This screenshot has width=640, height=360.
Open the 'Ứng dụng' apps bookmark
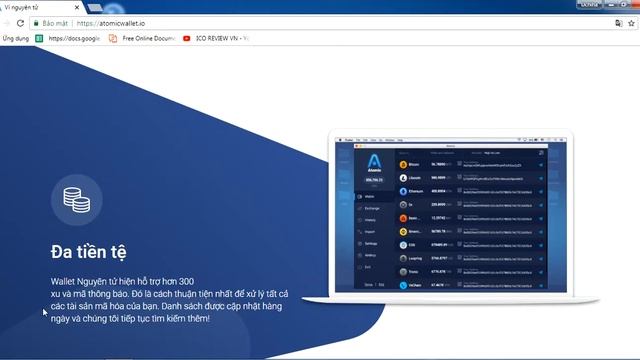(16, 38)
